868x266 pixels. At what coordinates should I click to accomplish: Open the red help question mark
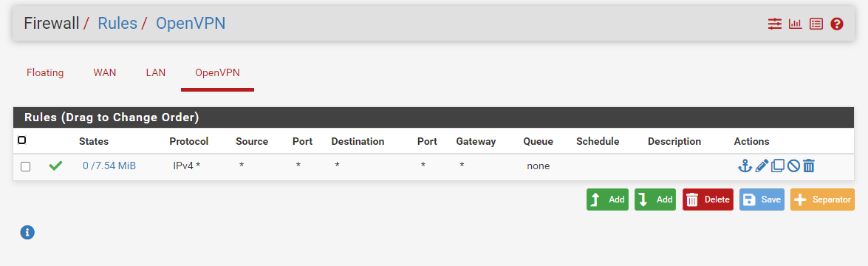click(x=836, y=24)
